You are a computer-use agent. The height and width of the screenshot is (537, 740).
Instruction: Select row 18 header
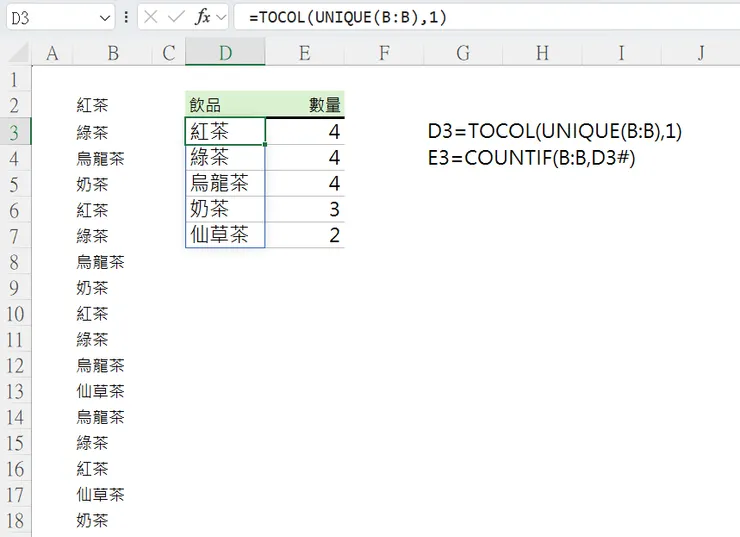click(x=15, y=521)
